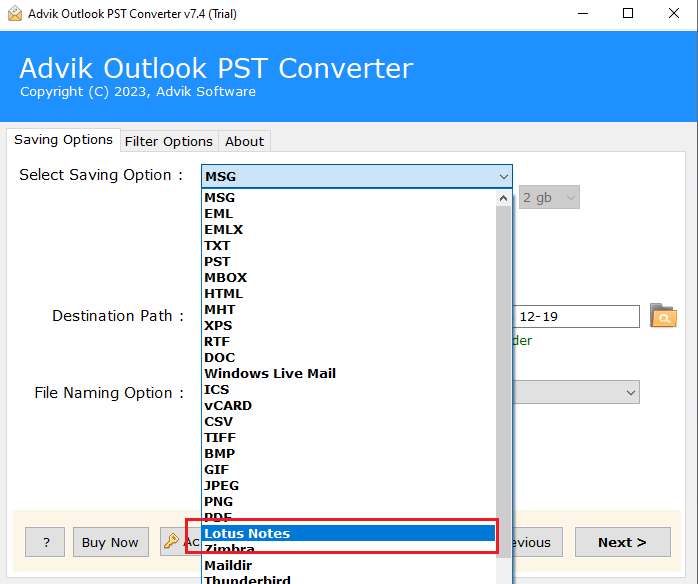Choose EML from the saving list
This screenshot has width=698, height=584.
tap(349, 214)
